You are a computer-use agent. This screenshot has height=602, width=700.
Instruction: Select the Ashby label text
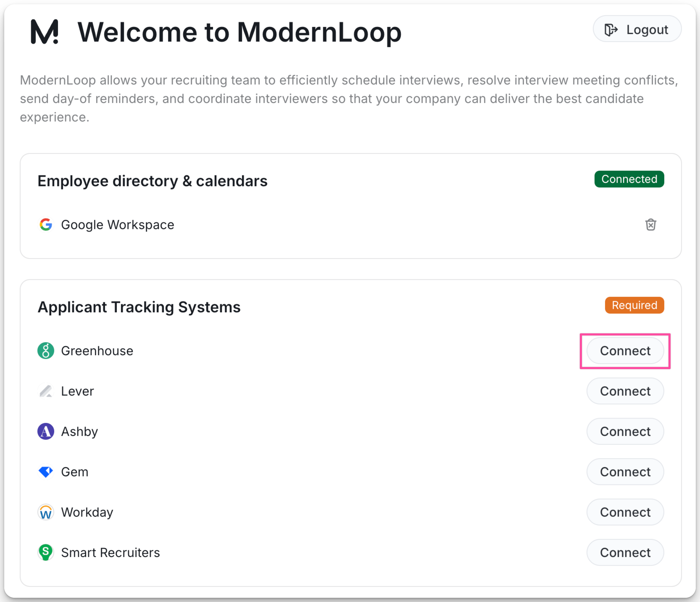tap(79, 432)
